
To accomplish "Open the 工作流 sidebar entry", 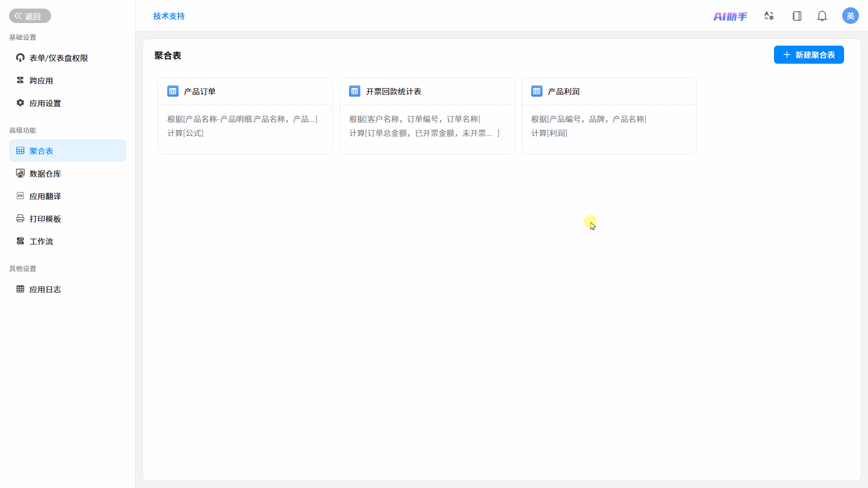I will click(67, 241).
